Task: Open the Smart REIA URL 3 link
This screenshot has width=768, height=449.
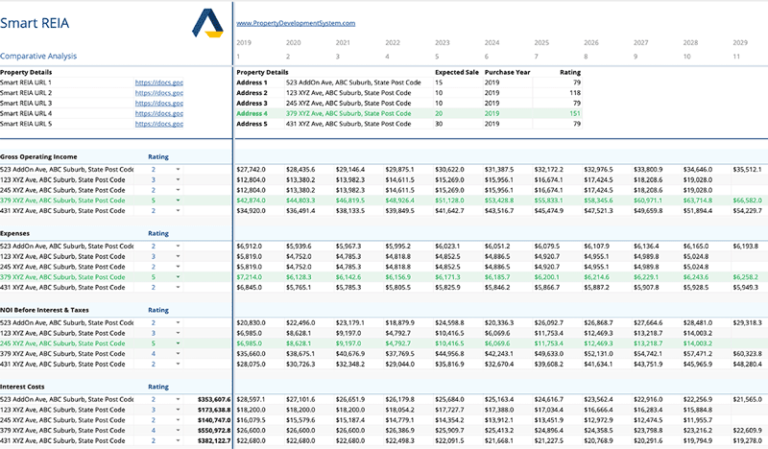Action: 159,103
